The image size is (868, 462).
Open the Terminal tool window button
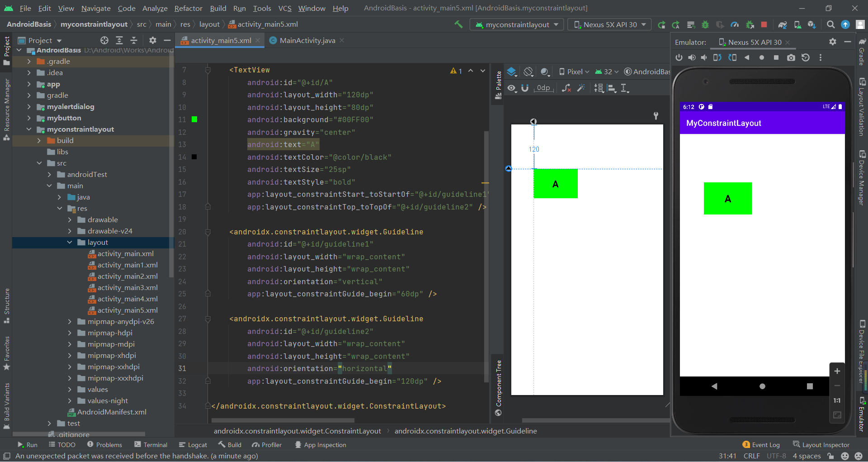[151, 445]
